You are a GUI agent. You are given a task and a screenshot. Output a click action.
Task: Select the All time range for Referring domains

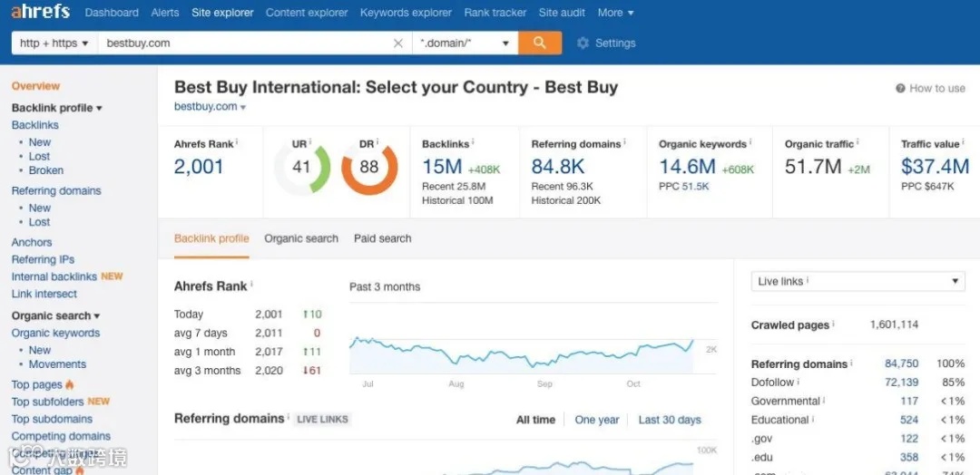535,420
